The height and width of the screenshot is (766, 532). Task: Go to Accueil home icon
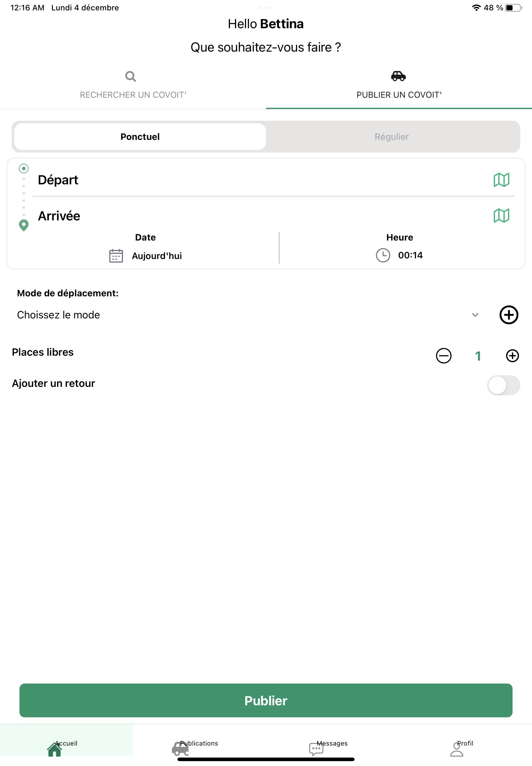click(54, 749)
